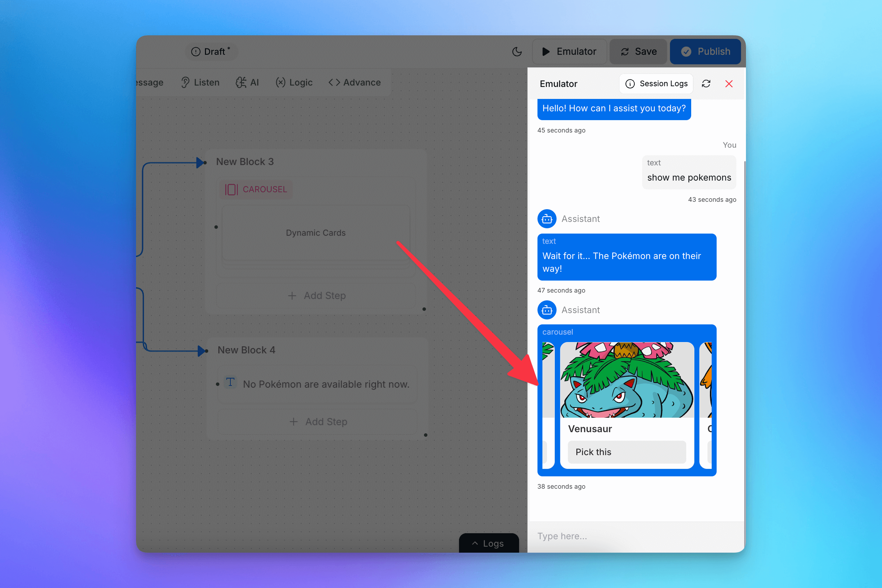
Task: Toggle dark mode with the moon icon
Action: click(x=517, y=51)
